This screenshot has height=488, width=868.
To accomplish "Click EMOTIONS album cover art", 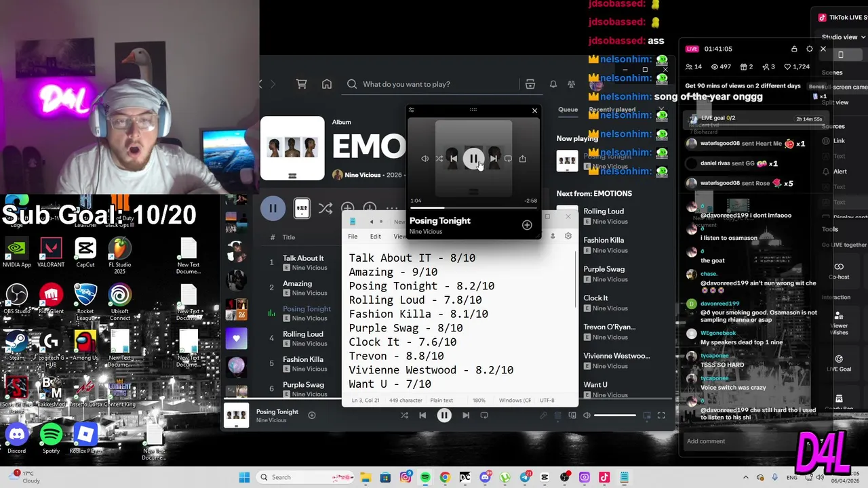I will 293,148.
